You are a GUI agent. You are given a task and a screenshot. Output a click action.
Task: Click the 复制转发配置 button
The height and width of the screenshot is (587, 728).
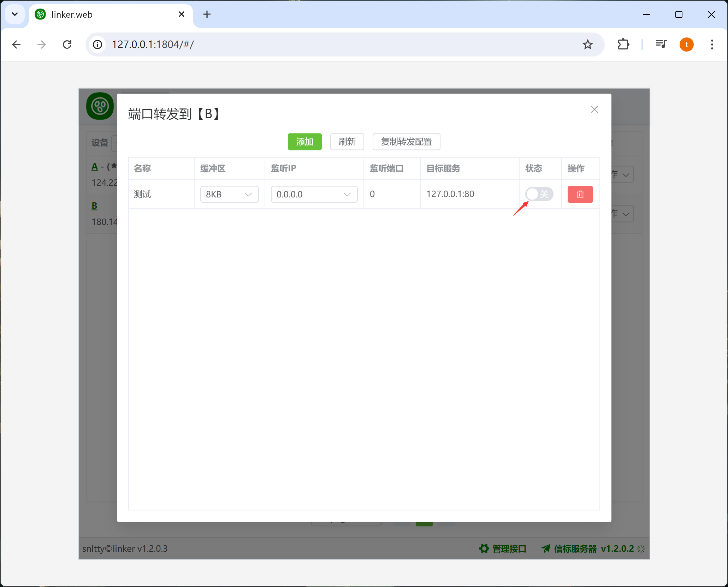[406, 142]
